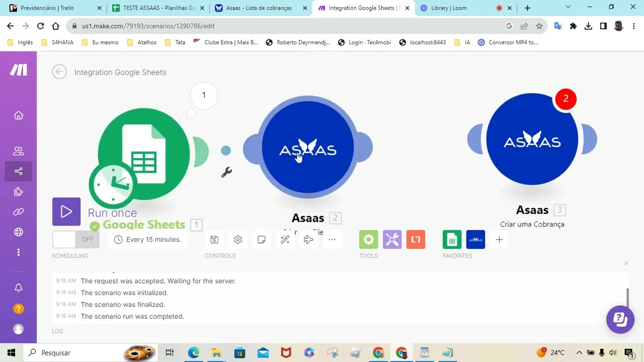Click the log panel scrollbar

point(627,297)
